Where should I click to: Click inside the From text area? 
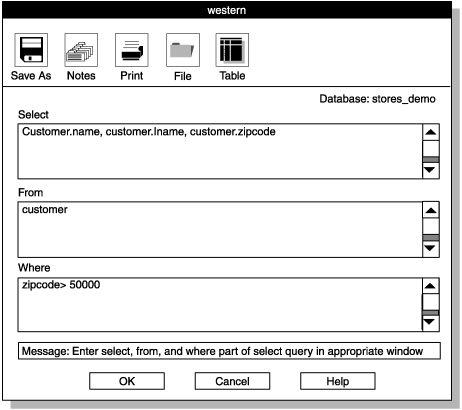(x=220, y=229)
